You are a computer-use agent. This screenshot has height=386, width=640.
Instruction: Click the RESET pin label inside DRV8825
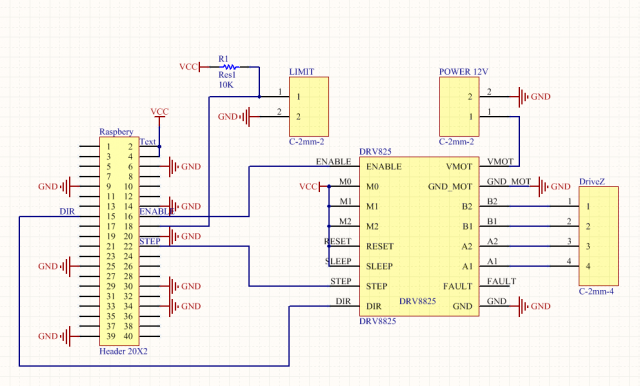380,246
